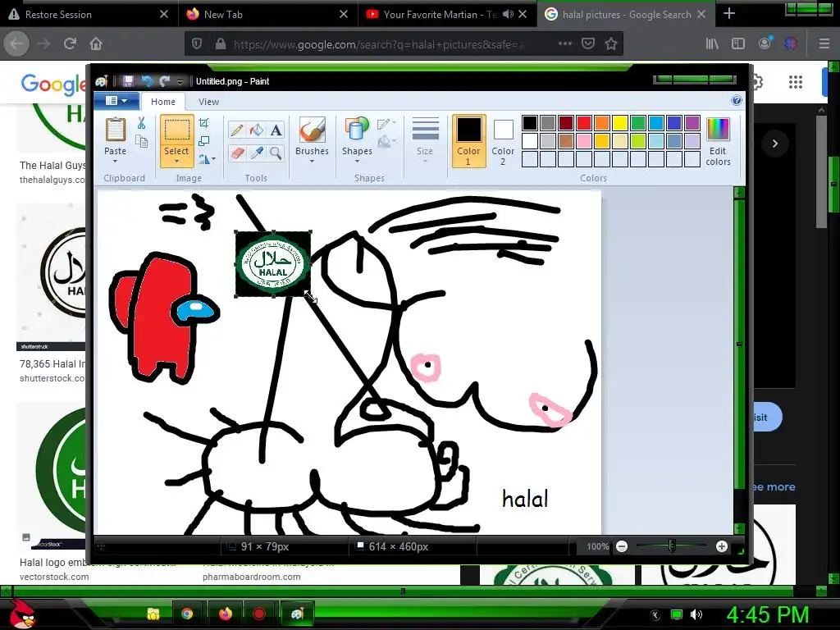Click the Cut scissors icon
840x630 pixels.
[x=141, y=123]
